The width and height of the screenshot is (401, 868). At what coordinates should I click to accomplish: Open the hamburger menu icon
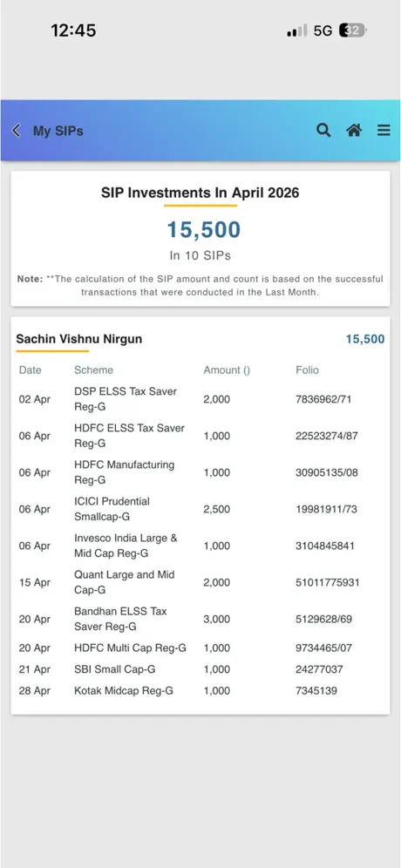tap(384, 130)
